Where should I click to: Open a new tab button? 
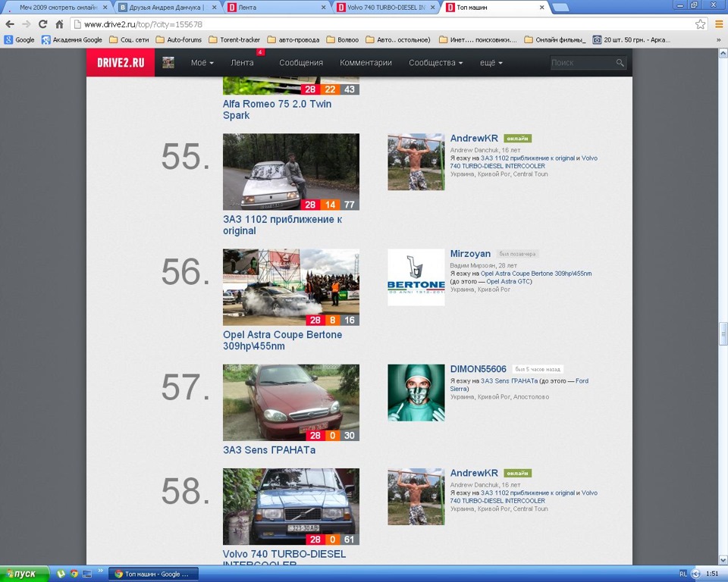pos(561,8)
